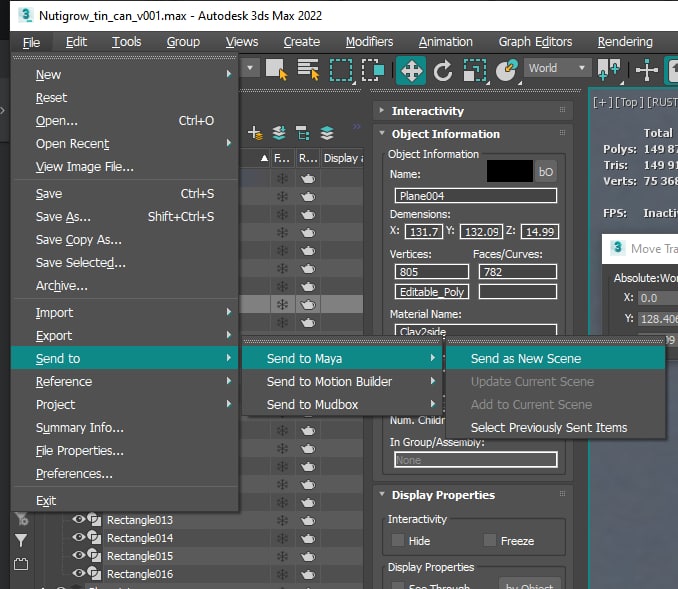The height and width of the screenshot is (589, 678).
Task: Click the Select Object arrow tool
Action: point(276,69)
